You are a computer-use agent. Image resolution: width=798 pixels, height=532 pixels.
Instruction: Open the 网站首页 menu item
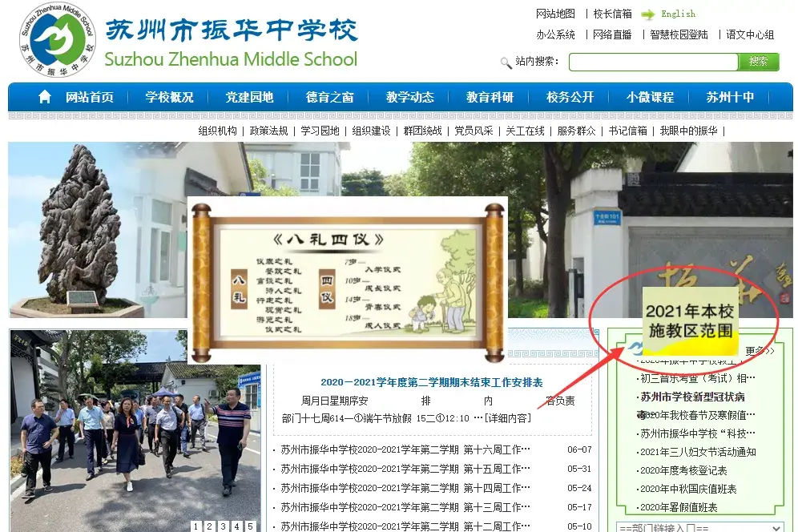click(90, 97)
